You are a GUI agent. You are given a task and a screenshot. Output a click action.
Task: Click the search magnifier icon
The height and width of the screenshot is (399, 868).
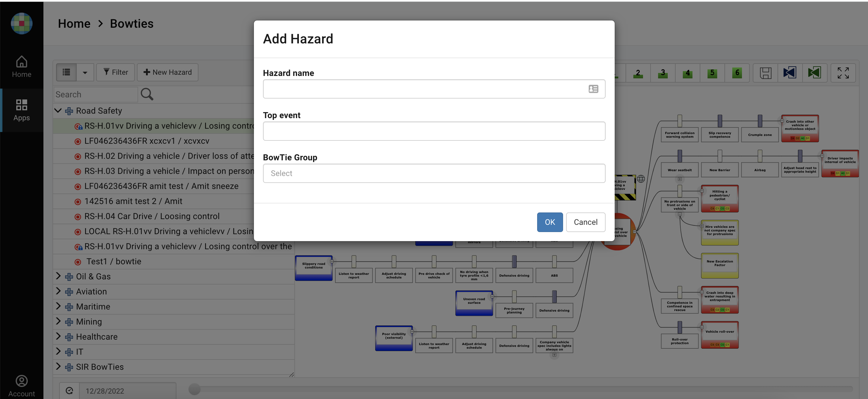[x=147, y=94]
